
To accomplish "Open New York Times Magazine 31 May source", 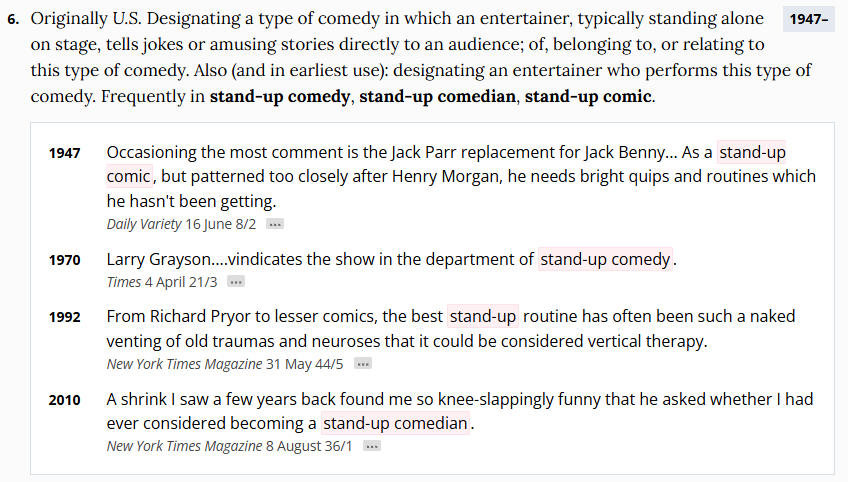I will 187,364.
